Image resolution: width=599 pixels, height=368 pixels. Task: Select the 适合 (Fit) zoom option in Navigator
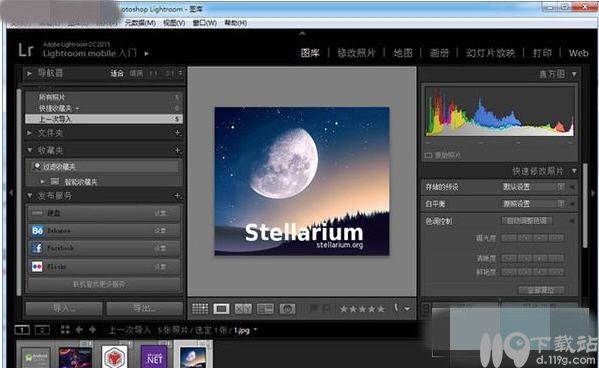click(x=117, y=73)
